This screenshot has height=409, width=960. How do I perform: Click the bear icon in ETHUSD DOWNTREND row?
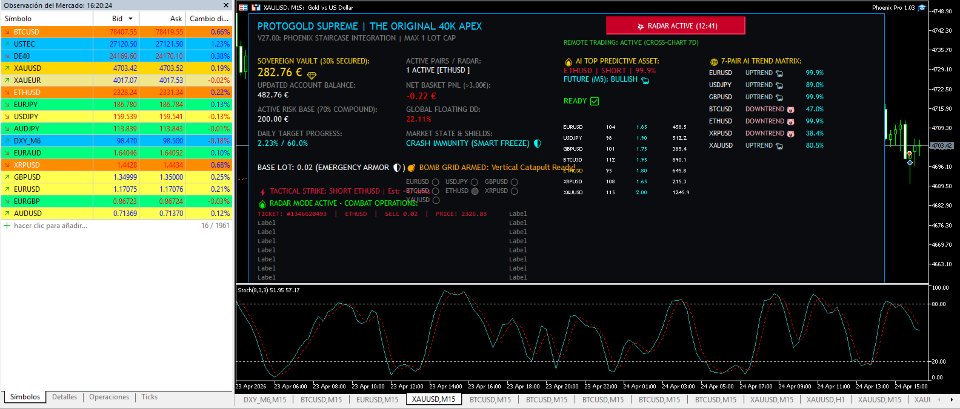pos(790,121)
